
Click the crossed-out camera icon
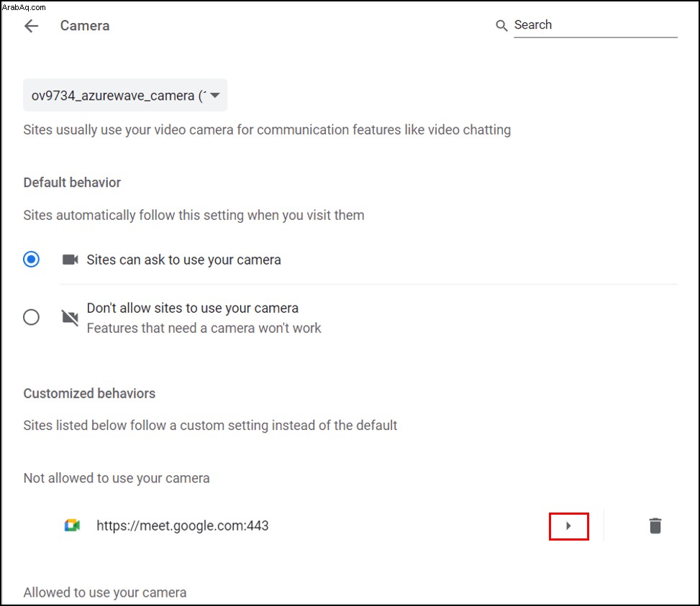click(70, 318)
